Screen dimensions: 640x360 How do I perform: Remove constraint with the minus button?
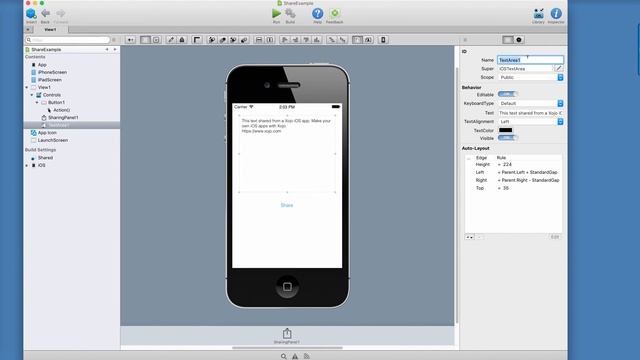coord(480,237)
